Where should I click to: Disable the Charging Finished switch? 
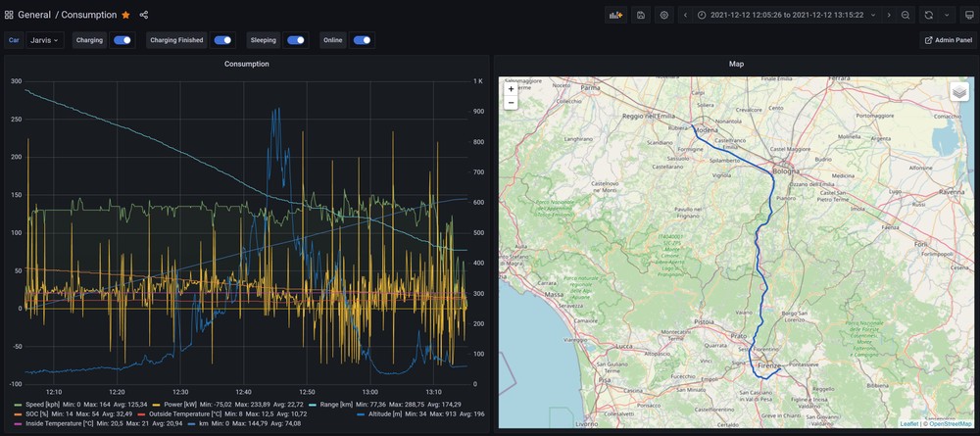pos(222,40)
